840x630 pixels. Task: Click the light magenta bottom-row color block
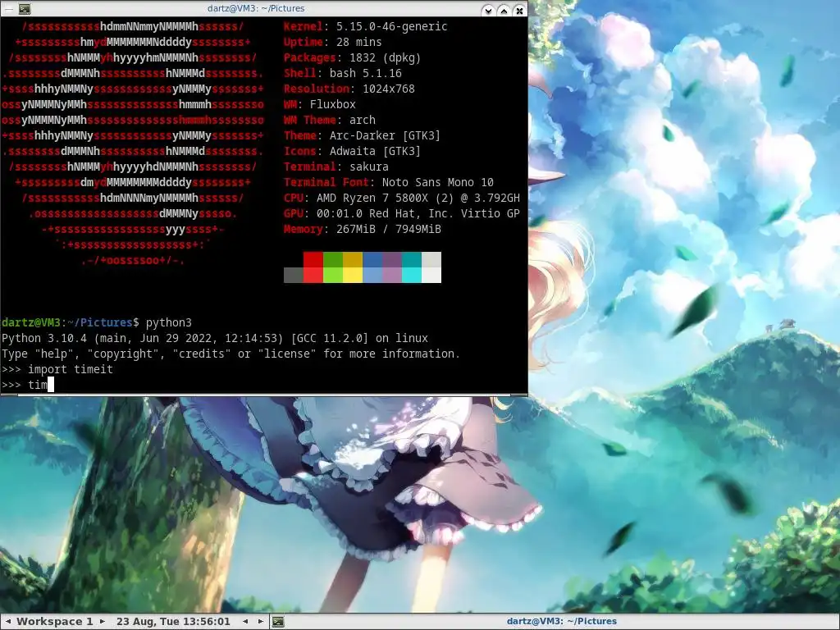coord(392,275)
